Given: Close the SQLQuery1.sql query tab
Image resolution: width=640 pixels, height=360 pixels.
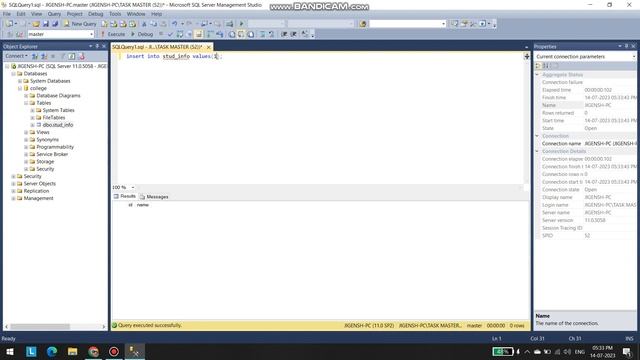Looking at the screenshot, I should [x=208, y=47].
